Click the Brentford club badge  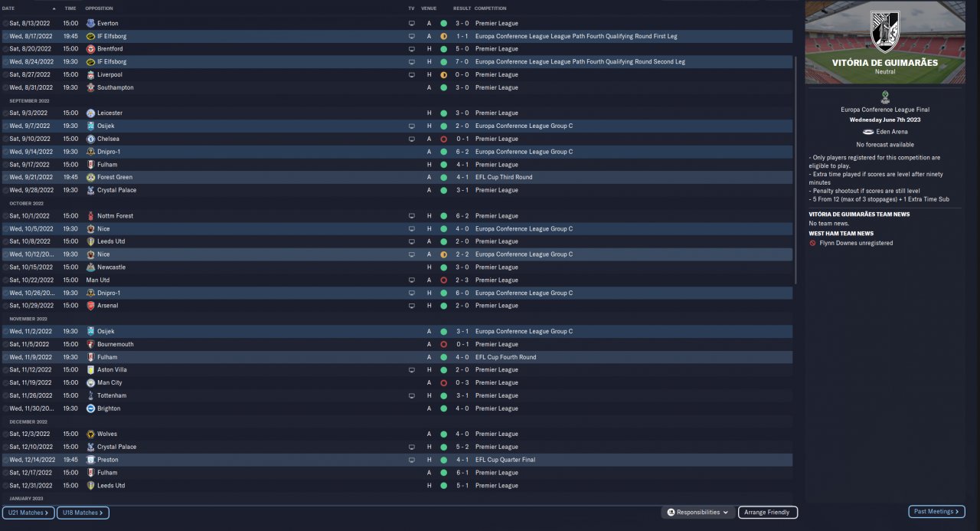click(90, 49)
